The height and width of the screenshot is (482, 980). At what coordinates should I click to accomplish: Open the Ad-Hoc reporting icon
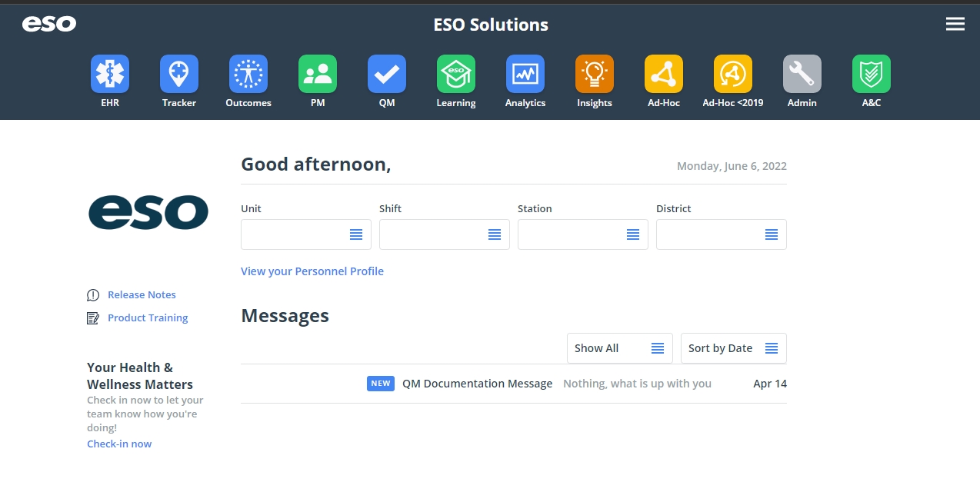coord(664,74)
